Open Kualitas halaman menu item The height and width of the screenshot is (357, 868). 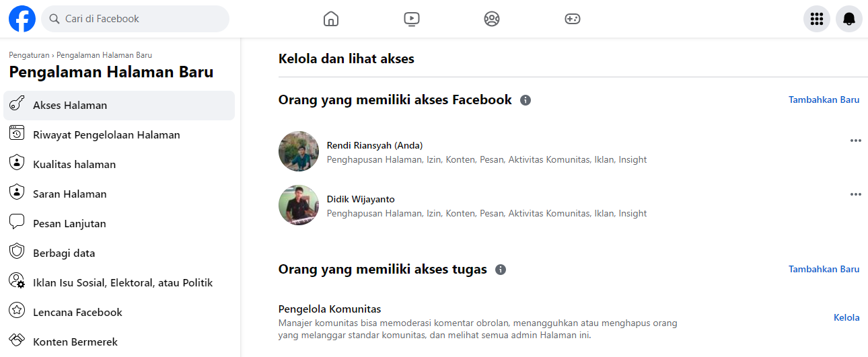[x=119, y=164]
